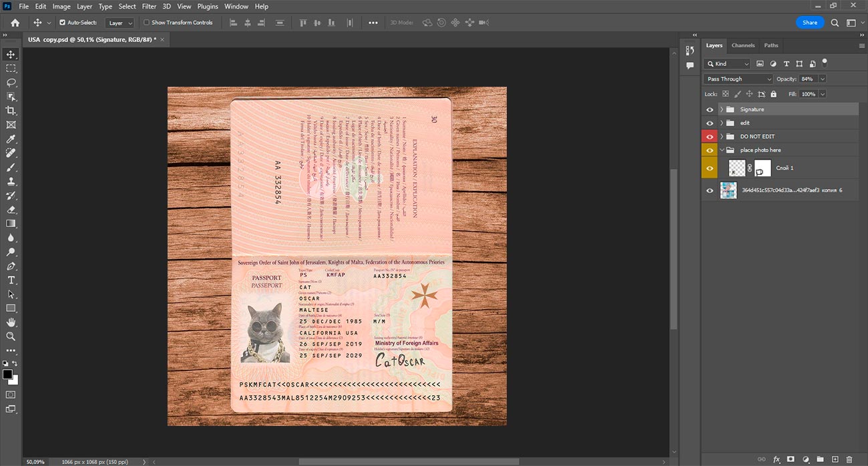Viewport: 868px width, 466px height.
Task: Select the Rectangular Marquee tool
Action: pos(11,68)
